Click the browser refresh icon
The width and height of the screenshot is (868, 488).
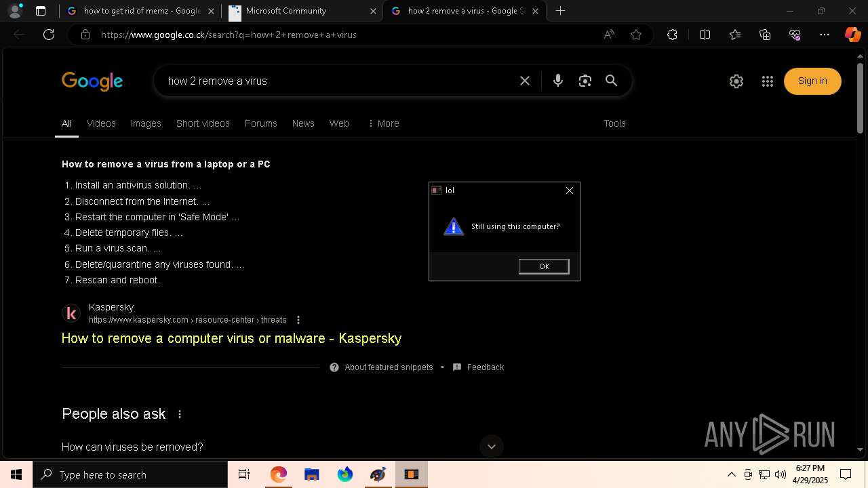pos(49,35)
